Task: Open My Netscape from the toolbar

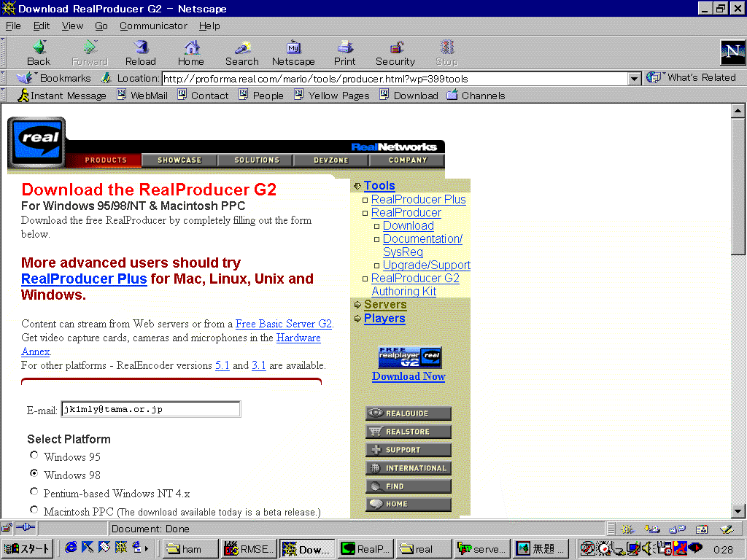Action: (293, 52)
